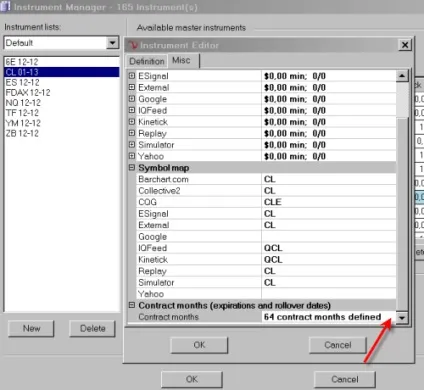Expand the Kinetick commission row

(132, 122)
